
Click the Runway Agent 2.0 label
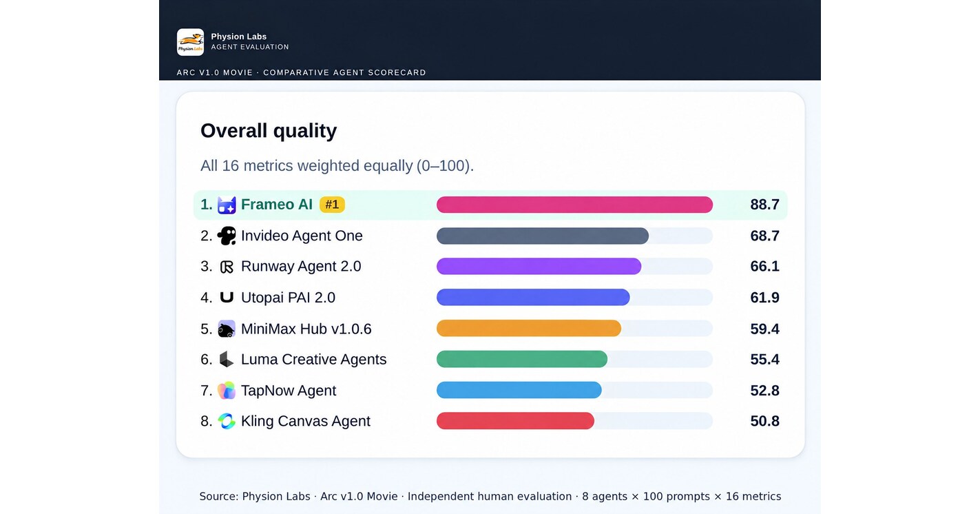301,267
